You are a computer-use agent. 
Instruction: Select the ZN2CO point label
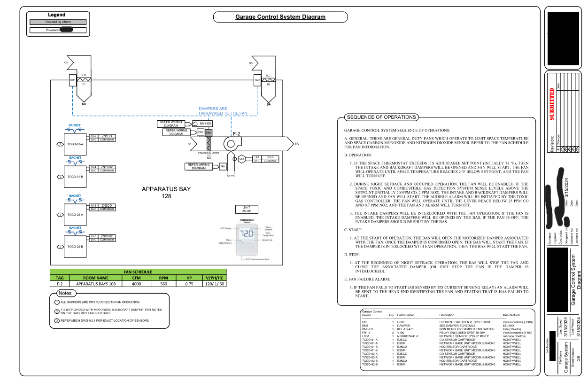coord(107,205)
